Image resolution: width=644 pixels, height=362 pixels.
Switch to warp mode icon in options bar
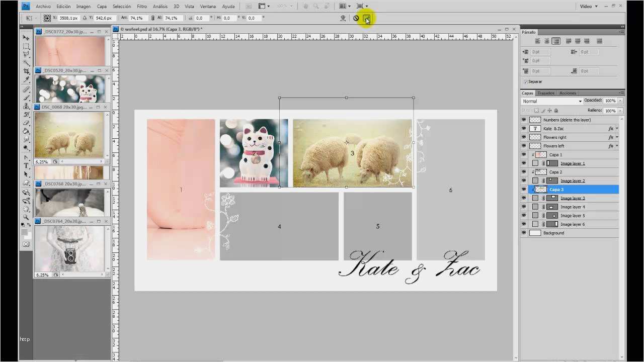tap(343, 18)
